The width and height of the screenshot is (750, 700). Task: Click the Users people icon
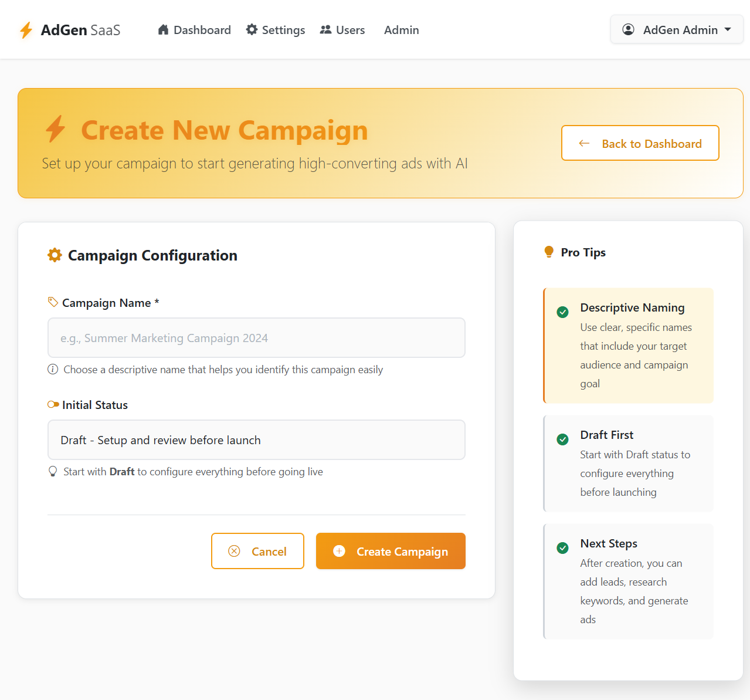[x=325, y=30]
